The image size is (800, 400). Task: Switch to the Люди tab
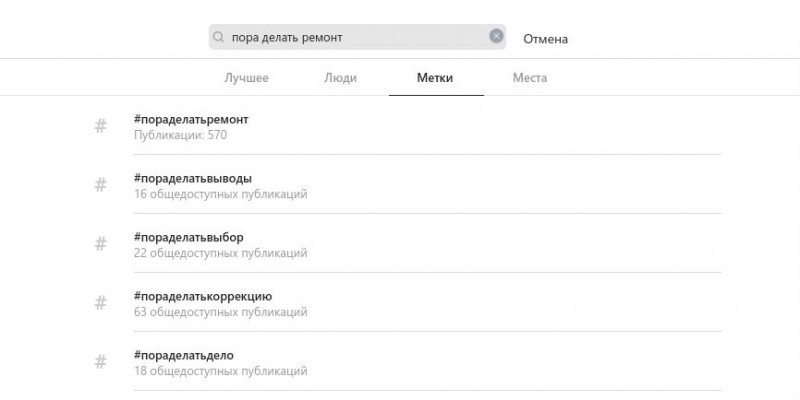point(340,78)
